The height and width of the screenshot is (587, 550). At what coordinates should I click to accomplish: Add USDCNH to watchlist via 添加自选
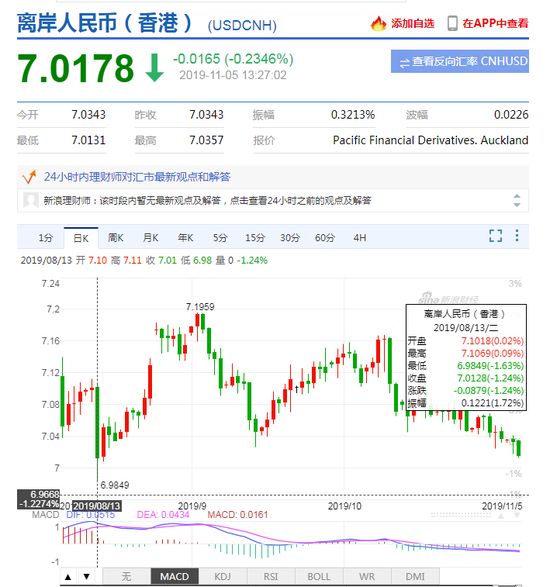point(413,24)
